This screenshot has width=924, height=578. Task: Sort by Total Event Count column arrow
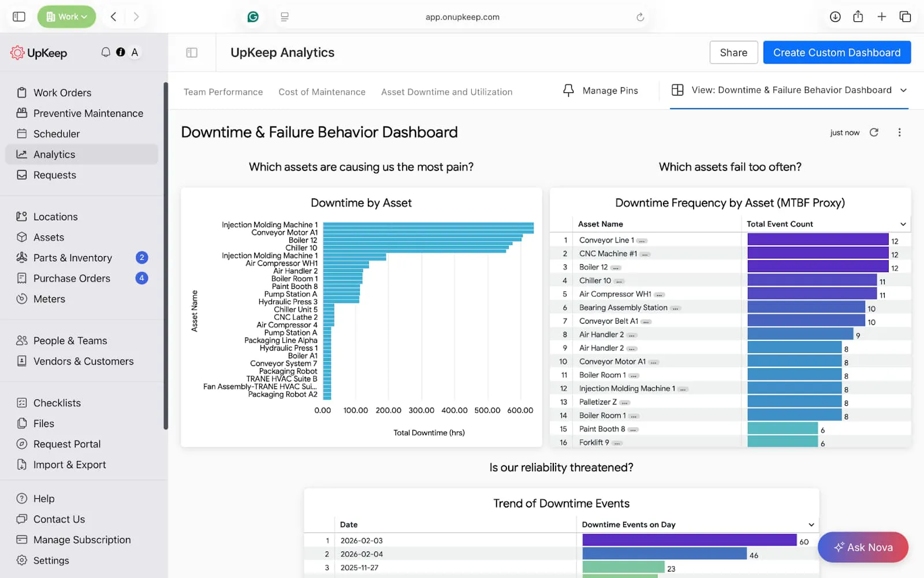(x=903, y=224)
